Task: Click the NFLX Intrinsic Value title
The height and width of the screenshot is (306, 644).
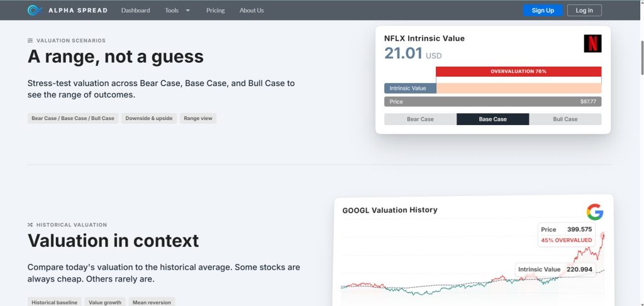Action: point(425,38)
